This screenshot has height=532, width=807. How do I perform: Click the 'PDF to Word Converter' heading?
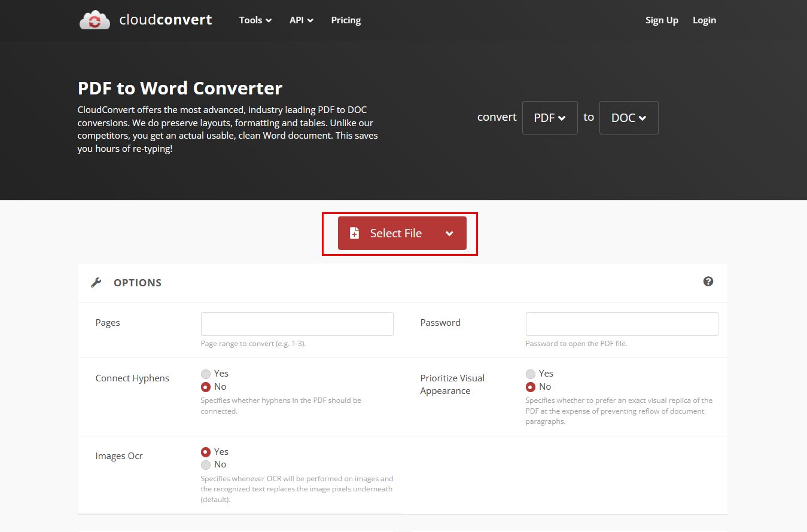pos(180,88)
